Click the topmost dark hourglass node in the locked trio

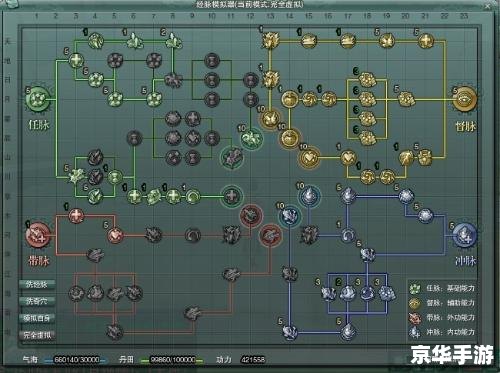[212, 61]
